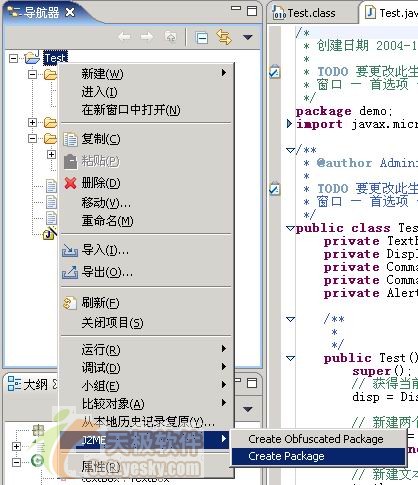This screenshot has height=485, width=418.
Task: Click the Back arrow in Navigator toolbar
Action: 125,37
